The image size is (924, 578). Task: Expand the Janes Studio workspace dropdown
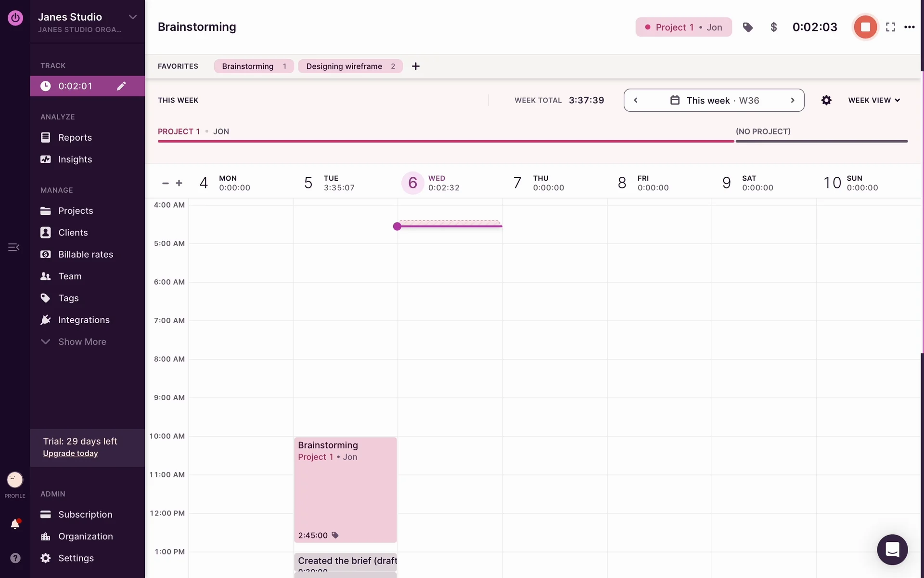click(x=132, y=17)
